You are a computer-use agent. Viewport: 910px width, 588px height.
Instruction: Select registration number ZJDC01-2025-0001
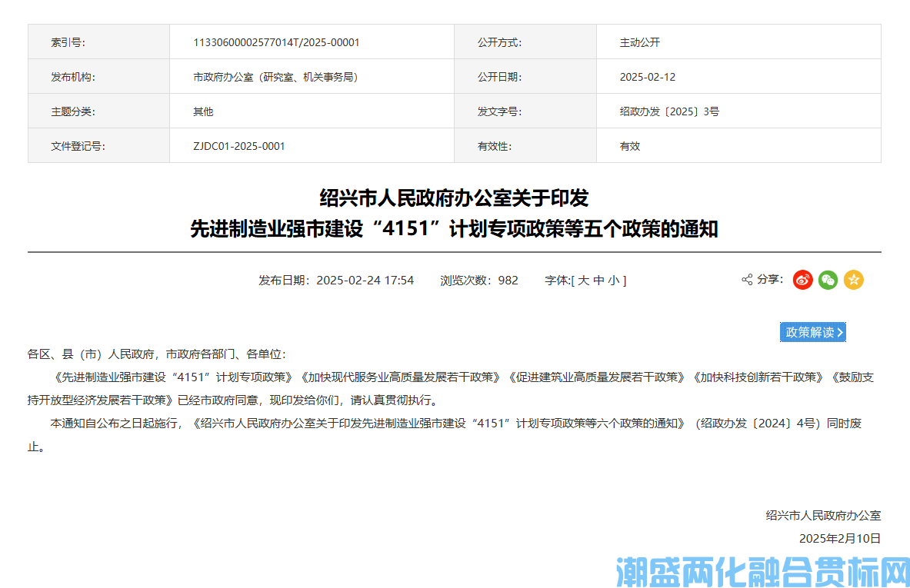(239, 146)
